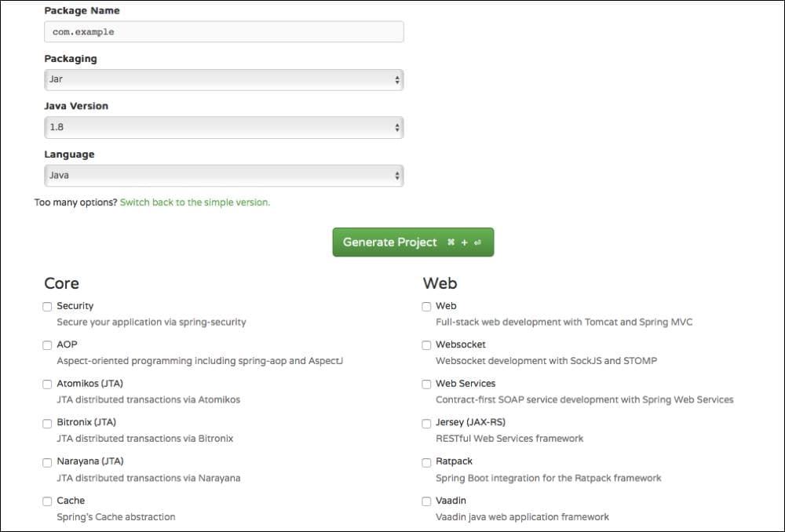Check the Narayana (JTA) option
The height and width of the screenshot is (532, 785).
(x=47, y=462)
